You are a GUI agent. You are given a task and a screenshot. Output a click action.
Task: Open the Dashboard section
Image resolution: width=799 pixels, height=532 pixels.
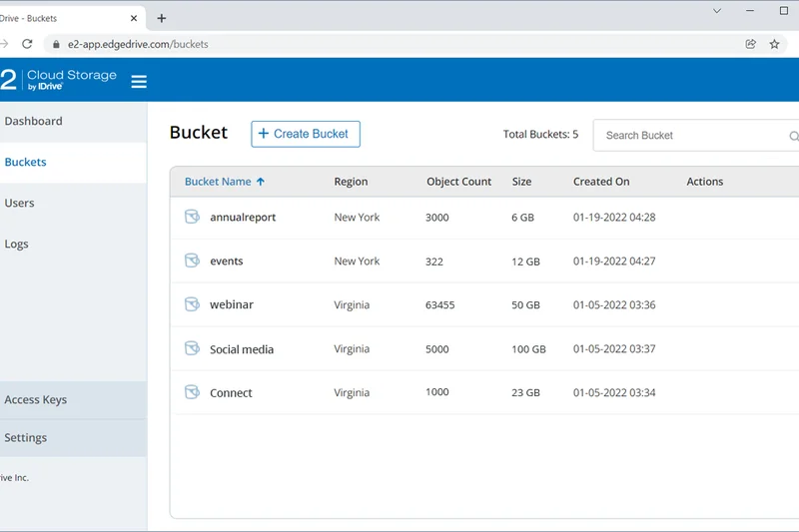(34, 121)
